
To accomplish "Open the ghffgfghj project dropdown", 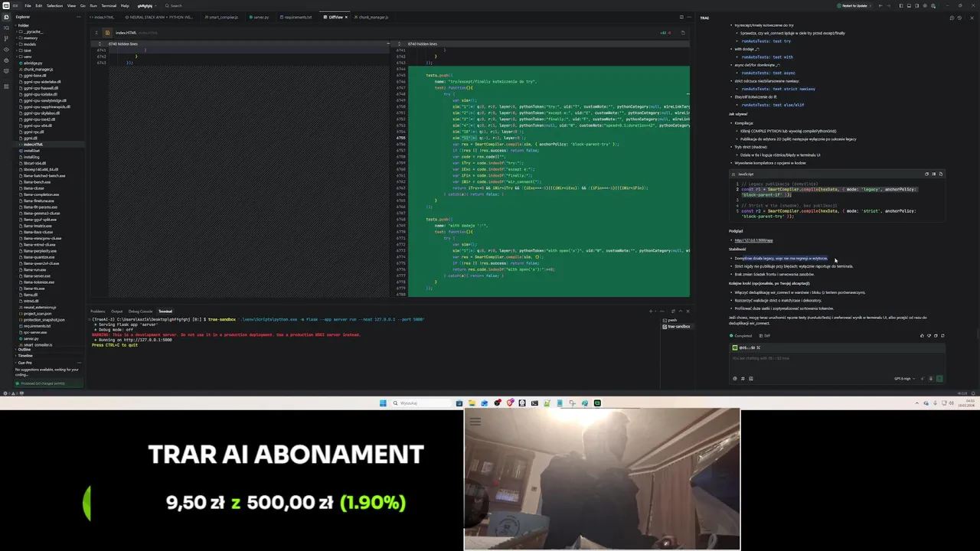I will coord(146,5).
